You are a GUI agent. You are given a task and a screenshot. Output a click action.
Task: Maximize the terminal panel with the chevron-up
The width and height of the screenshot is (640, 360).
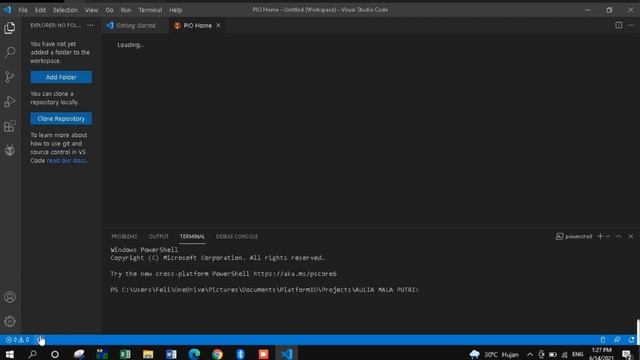click(x=619, y=236)
